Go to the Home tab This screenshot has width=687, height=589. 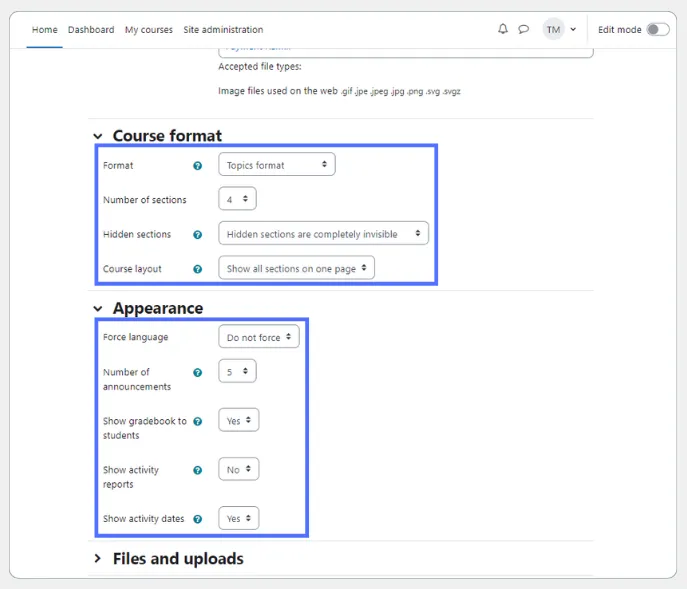(44, 30)
